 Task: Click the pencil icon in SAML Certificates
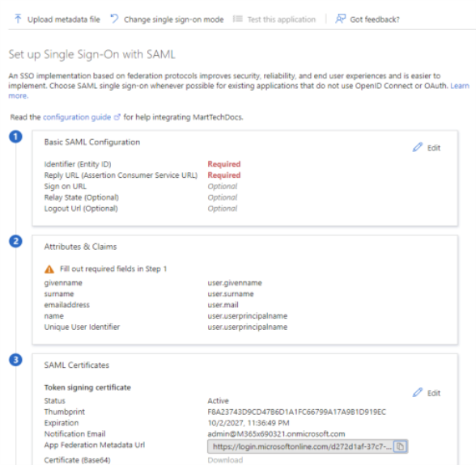(418, 392)
